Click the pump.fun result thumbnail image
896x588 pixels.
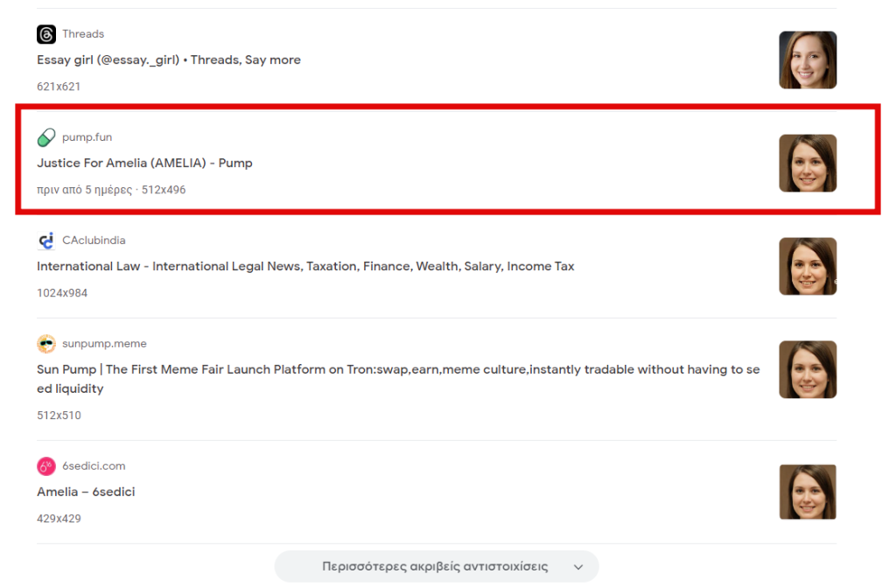coord(808,164)
